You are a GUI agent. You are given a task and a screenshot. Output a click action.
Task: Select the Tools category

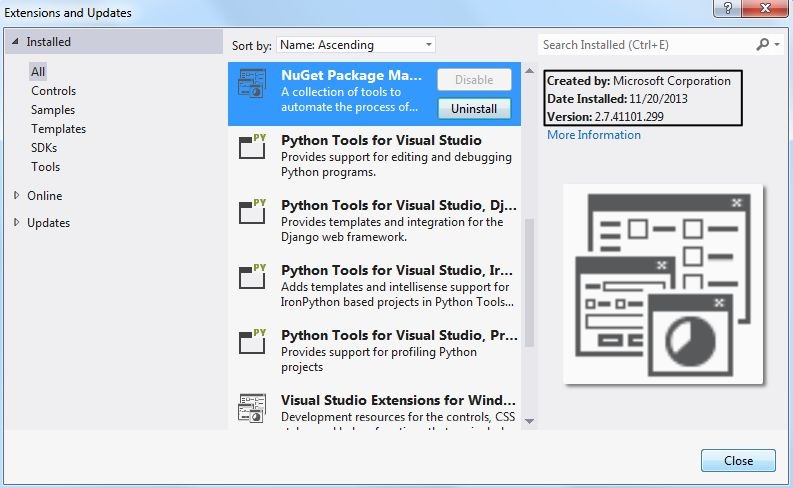(x=46, y=167)
